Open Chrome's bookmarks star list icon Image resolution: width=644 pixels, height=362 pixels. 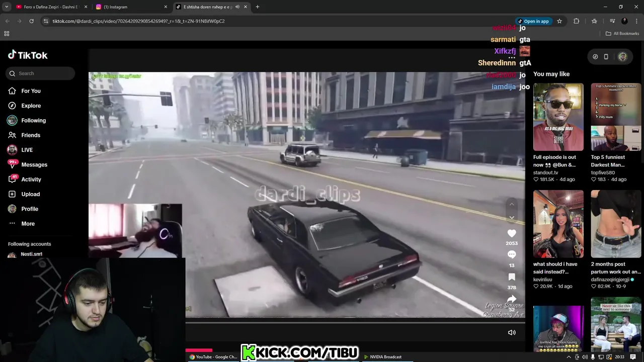click(594, 21)
